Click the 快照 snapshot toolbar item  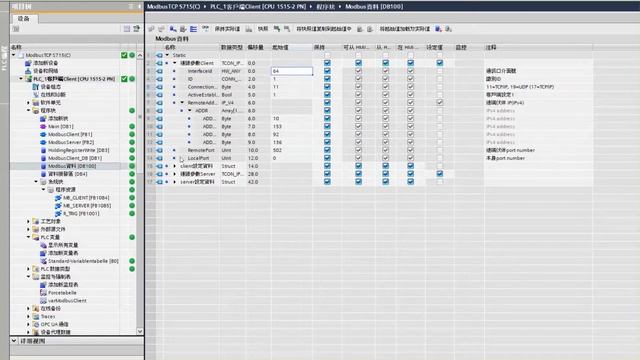[263, 29]
